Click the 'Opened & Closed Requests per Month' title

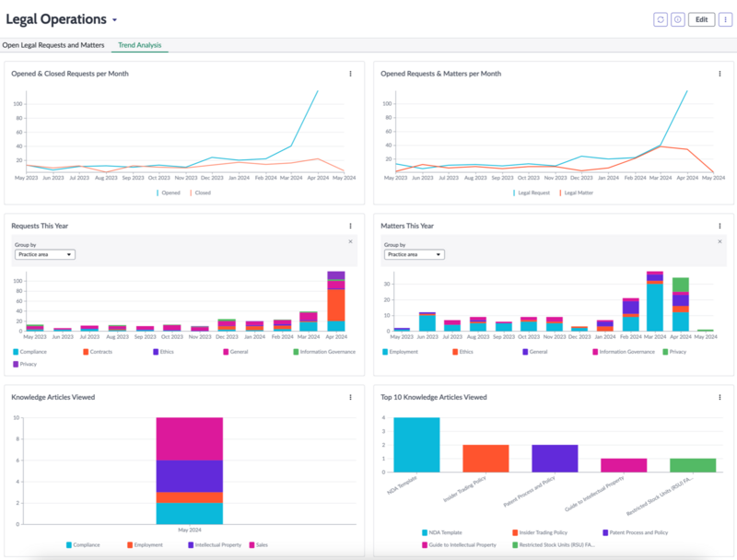coord(70,74)
